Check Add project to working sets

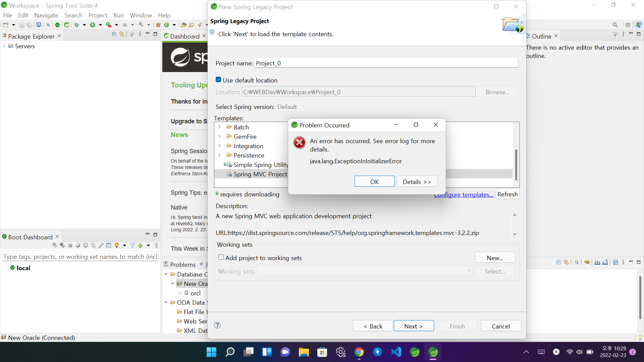pyautogui.click(x=221, y=257)
